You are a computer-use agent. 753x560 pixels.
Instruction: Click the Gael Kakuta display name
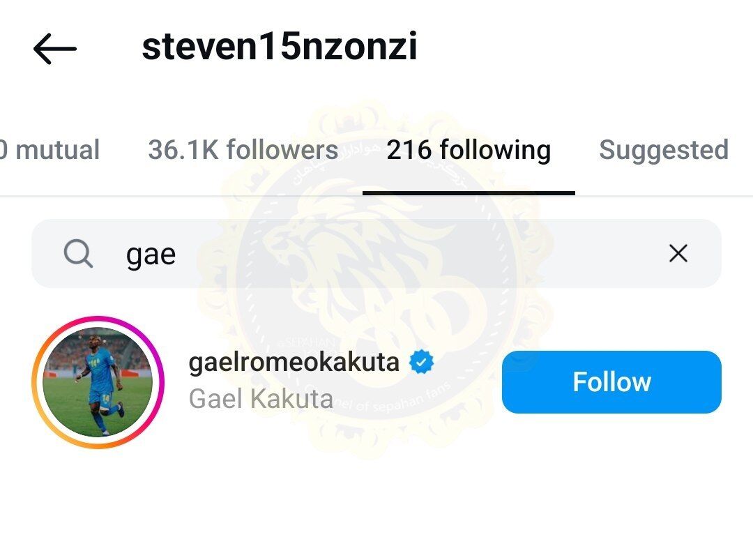click(261, 399)
